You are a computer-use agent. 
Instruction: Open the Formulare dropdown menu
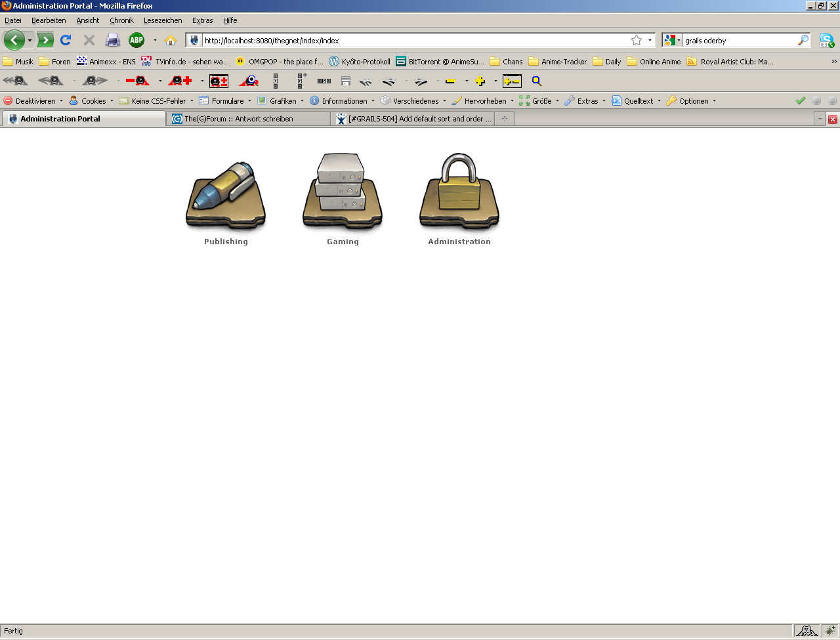[x=227, y=101]
